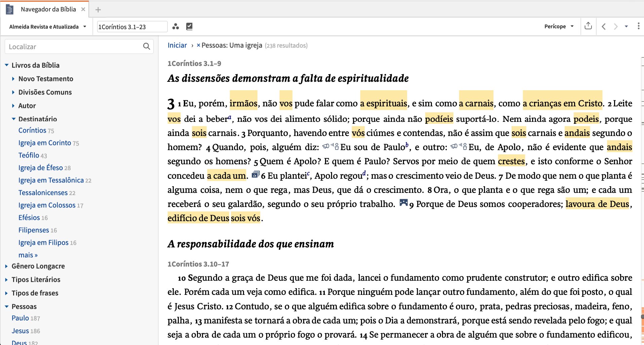Screen dimensions: 644x345
Task: Select Igreja em Tessalônica facet
Action: 55,180
